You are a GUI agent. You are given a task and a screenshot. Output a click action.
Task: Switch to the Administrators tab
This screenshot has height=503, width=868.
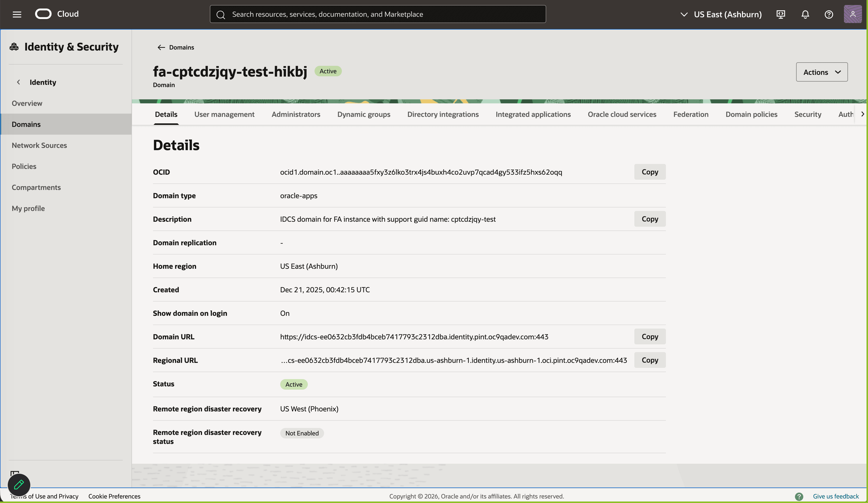(296, 114)
